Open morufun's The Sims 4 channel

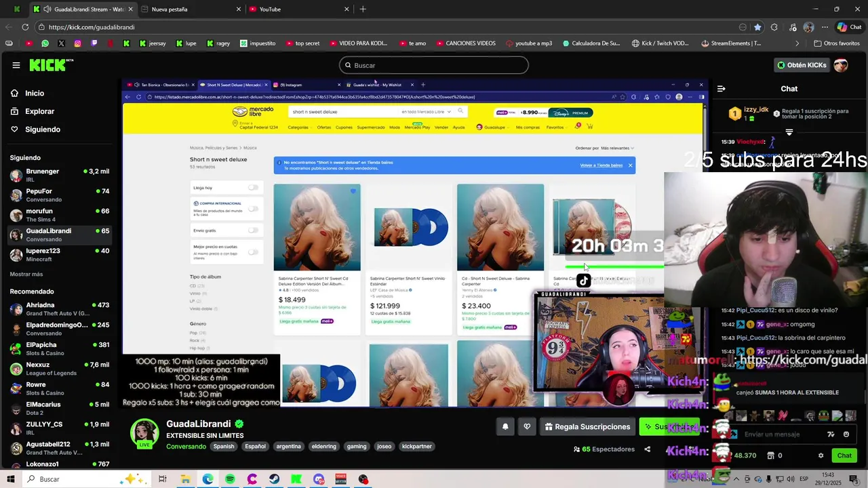[60, 215]
